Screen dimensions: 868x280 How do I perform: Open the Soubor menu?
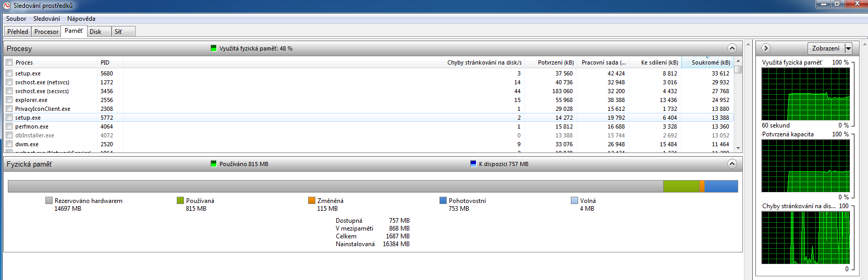[16, 19]
